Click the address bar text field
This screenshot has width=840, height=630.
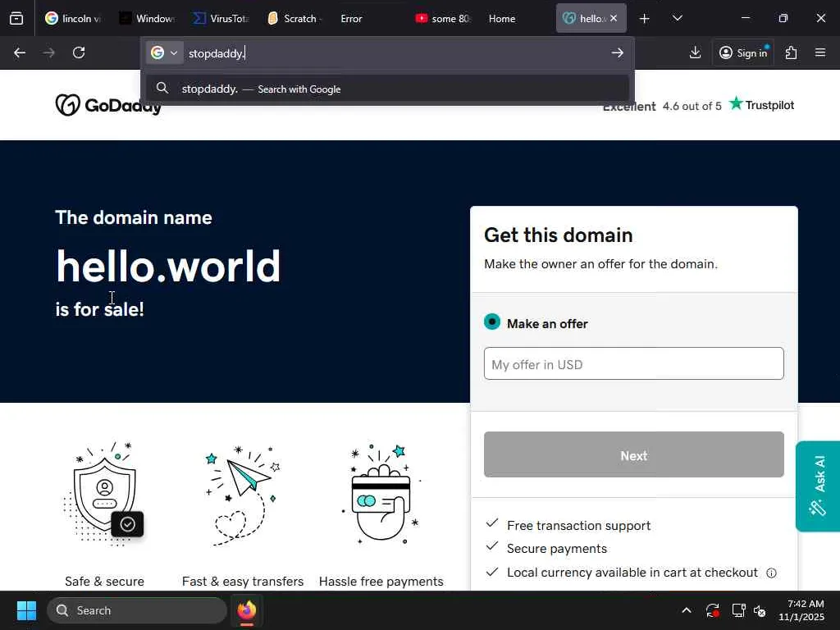(x=396, y=53)
